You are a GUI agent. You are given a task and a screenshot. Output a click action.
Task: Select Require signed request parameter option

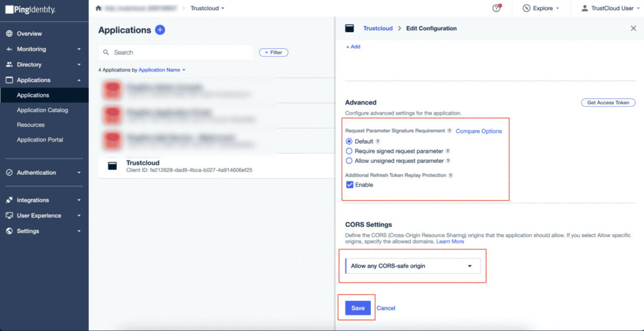(349, 151)
